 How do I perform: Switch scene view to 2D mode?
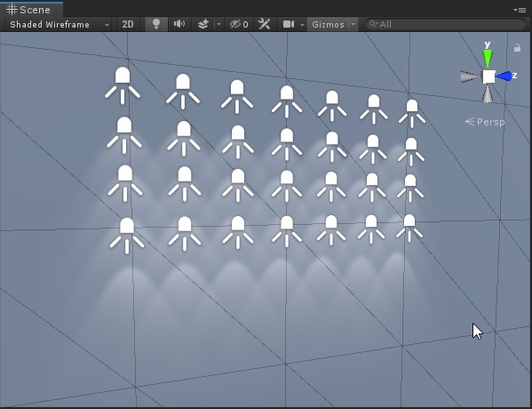[128, 24]
